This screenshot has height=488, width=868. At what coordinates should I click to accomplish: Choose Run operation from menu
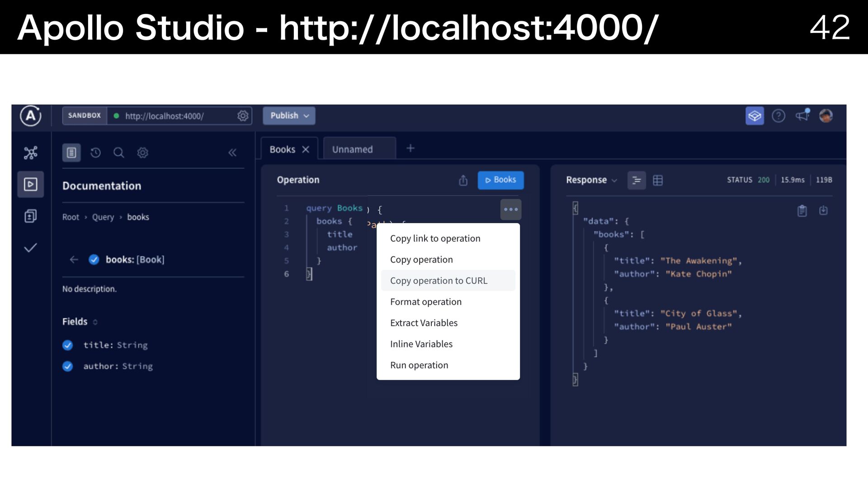pyautogui.click(x=448, y=365)
